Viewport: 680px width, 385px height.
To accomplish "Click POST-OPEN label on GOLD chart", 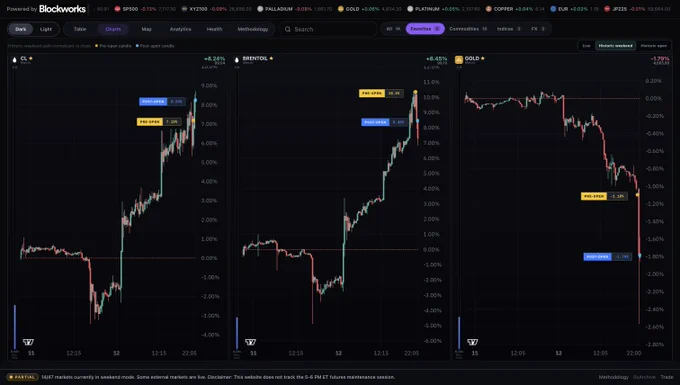I will (x=597, y=257).
